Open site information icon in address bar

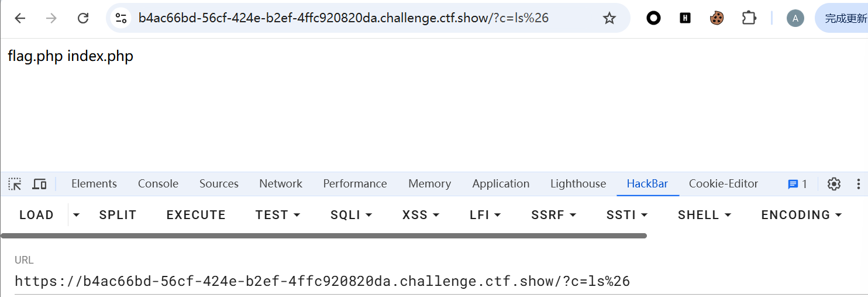[x=121, y=18]
